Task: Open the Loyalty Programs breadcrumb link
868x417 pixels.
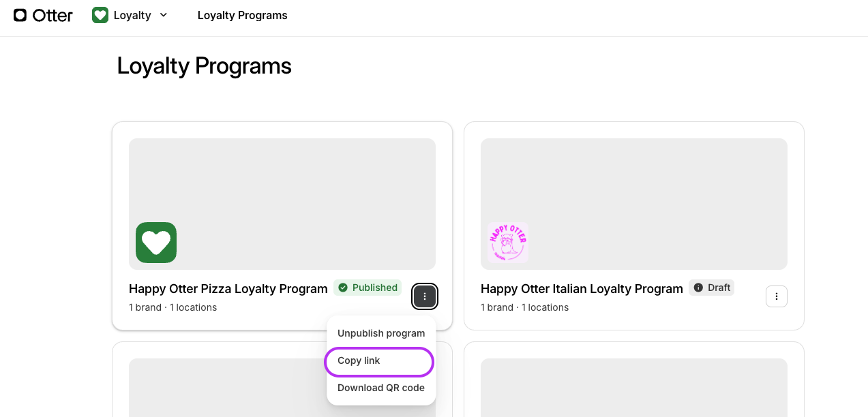Action: tap(242, 15)
